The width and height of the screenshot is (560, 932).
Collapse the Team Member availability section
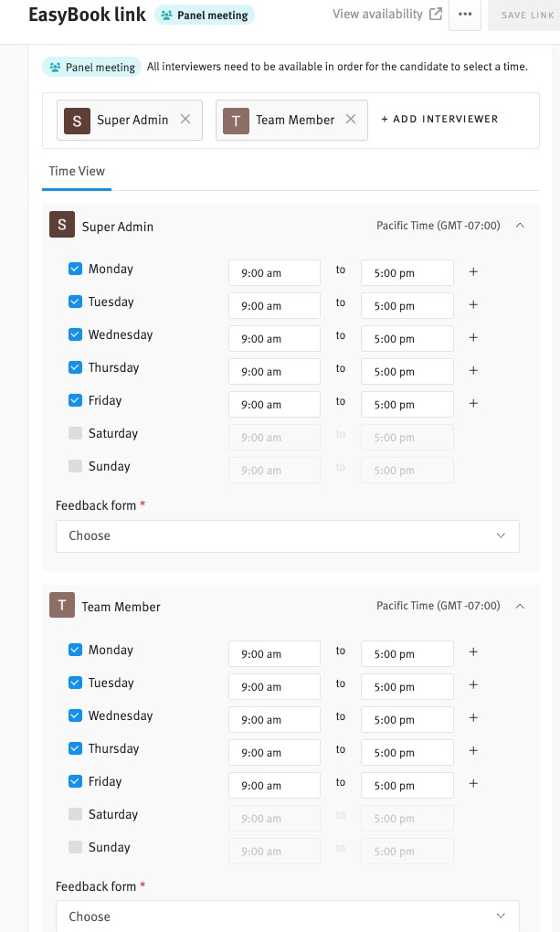coord(520,606)
